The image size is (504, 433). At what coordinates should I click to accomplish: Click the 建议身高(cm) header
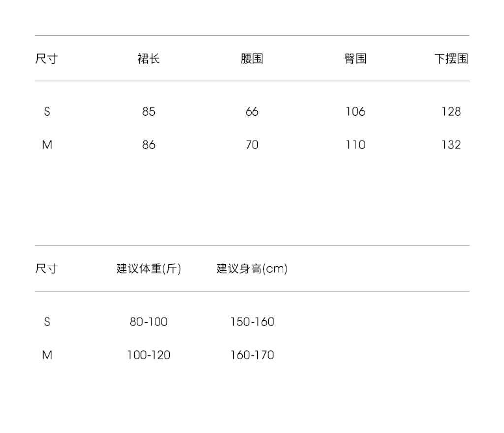252,268
